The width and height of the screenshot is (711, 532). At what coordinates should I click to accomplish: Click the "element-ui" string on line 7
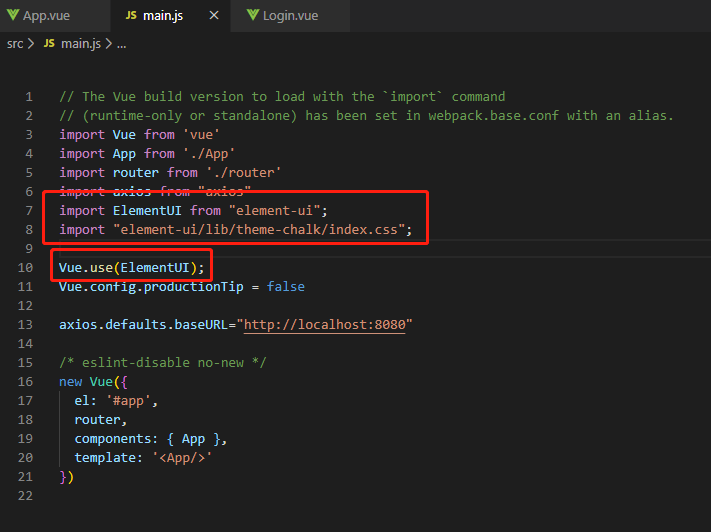(x=274, y=210)
